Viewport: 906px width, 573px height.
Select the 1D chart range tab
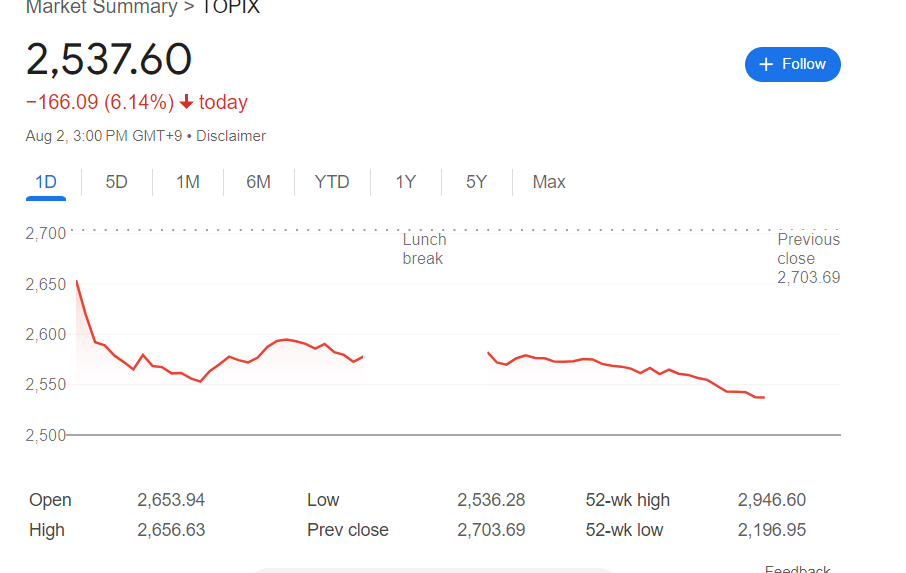(46, 182)
